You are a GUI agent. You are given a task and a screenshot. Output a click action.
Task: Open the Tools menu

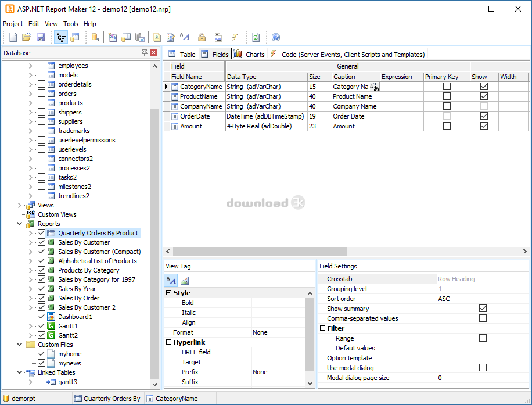[x=71, y=24]
